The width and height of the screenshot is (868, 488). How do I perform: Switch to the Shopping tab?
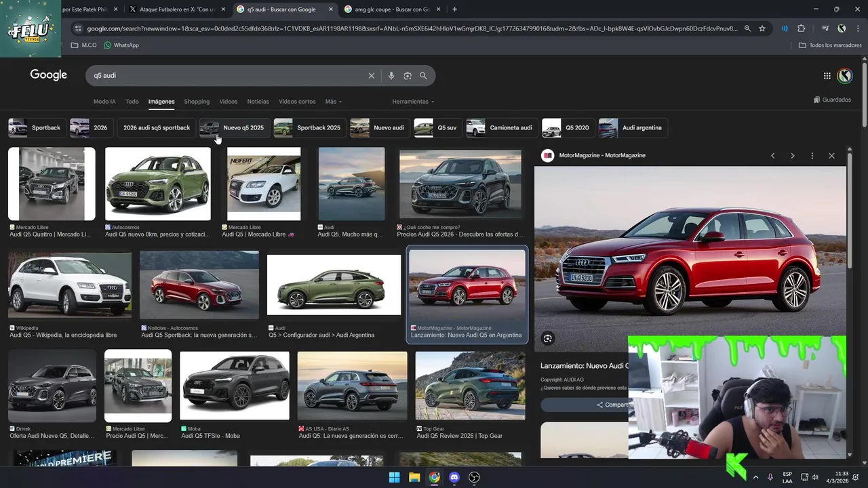coord(197,102)
